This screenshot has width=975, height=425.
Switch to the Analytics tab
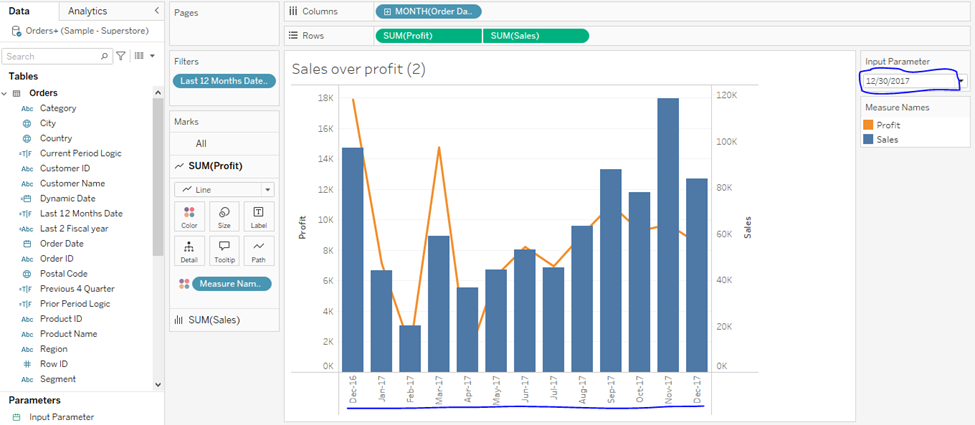pos(88,11)
